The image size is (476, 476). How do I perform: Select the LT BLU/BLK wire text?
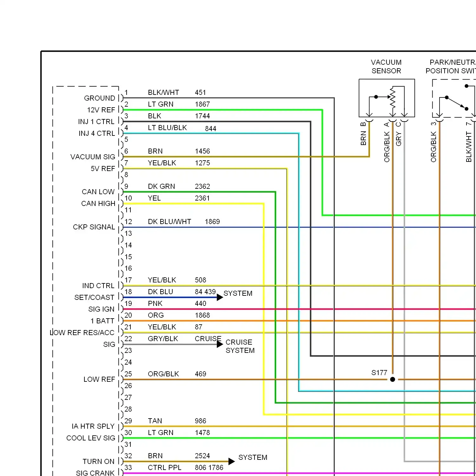click(x=167, y=128)
